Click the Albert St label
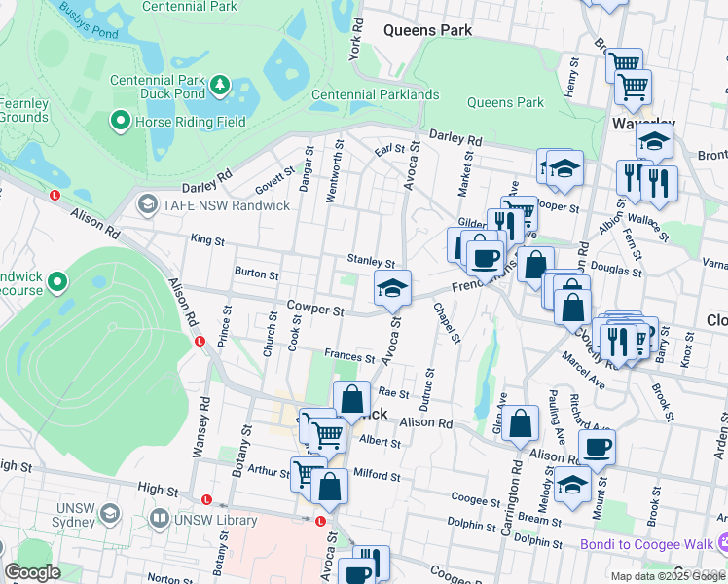Screen dimensions: 728x584 point(380,441)
